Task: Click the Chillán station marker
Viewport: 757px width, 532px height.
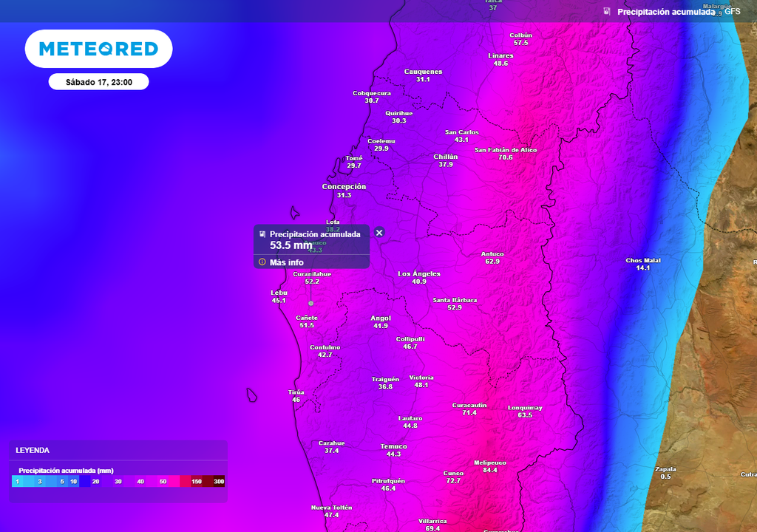Action: (446, 160)
